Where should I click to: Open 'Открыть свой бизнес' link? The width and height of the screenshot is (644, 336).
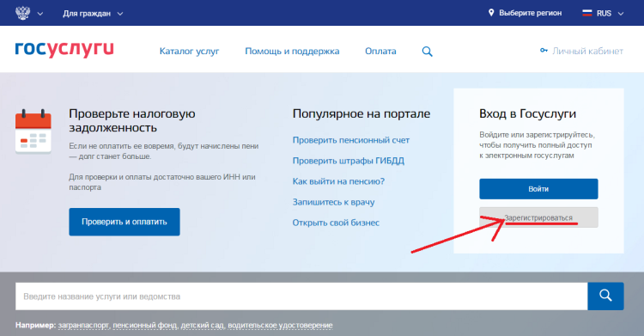[x=336, y=223]
